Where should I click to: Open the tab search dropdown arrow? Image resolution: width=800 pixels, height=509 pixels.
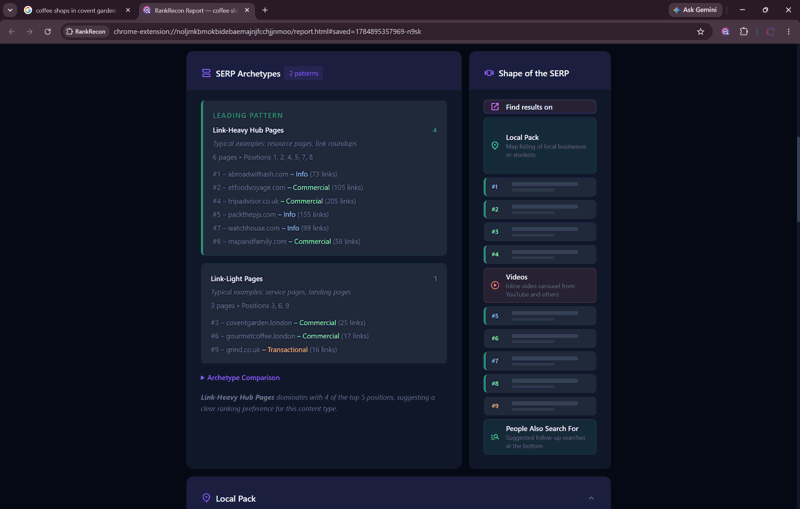[x=10, y=10]
